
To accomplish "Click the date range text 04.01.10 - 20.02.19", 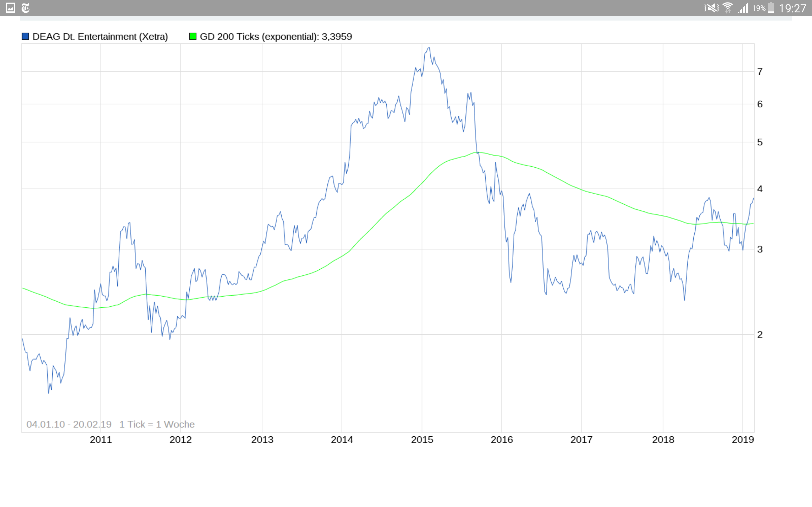I will (x=69, y=424).
